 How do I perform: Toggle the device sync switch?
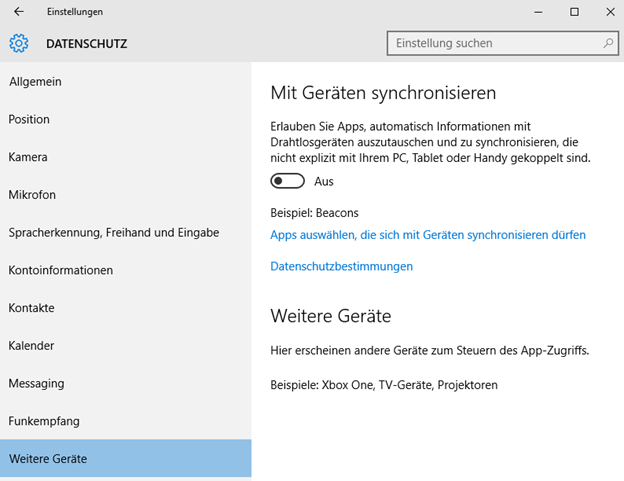(x=287, y=181)
